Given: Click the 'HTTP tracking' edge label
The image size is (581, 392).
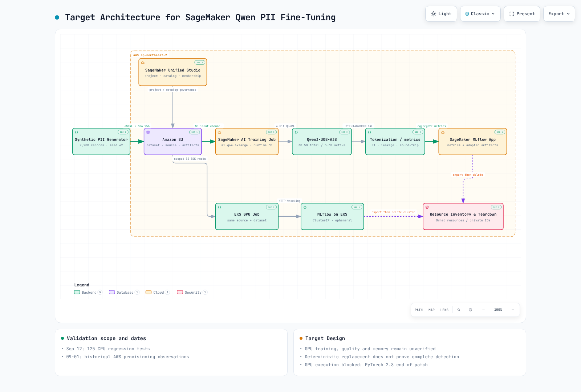Looking at the screenshot, I should [x=290, y=201].
